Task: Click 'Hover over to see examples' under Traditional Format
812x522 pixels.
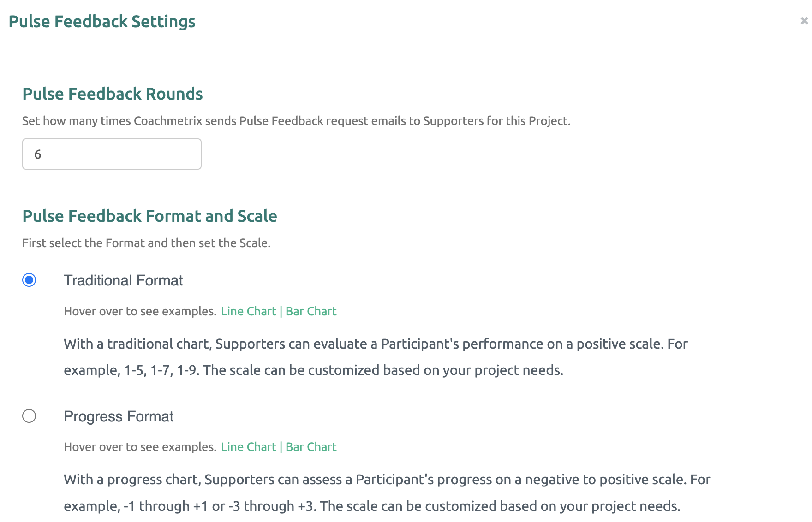Action: tap(140, 311)
